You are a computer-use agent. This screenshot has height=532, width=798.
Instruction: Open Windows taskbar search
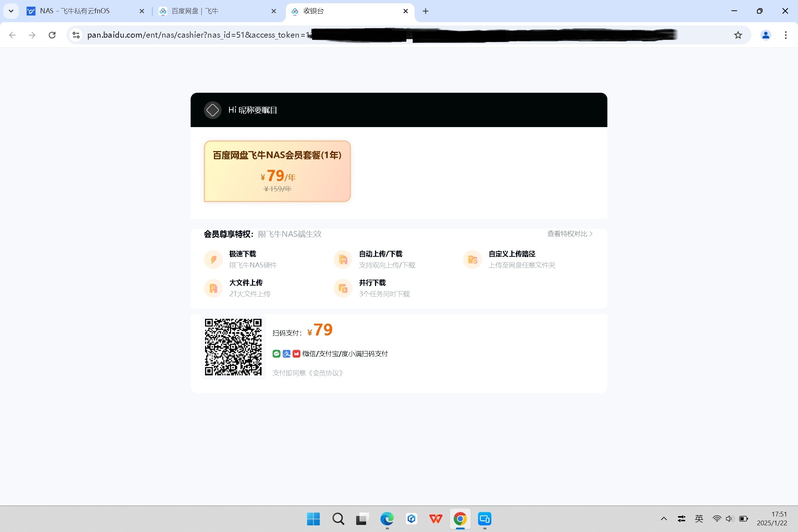coord(338,519)
